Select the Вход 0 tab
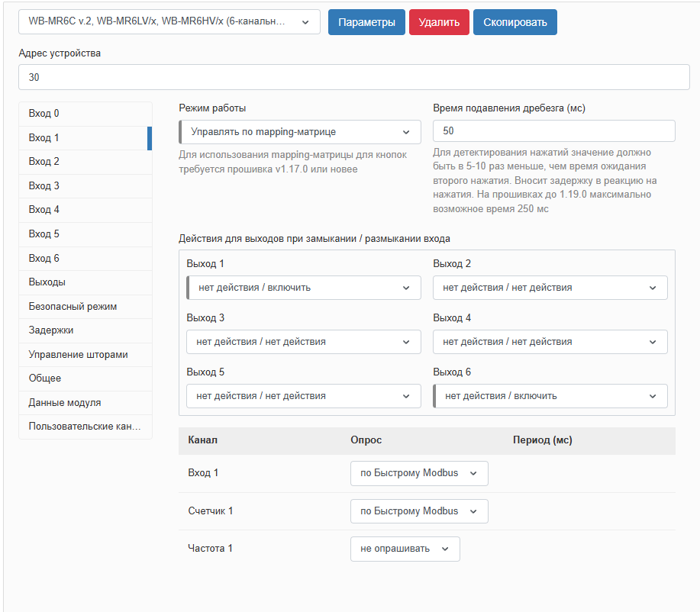 [85, 114]
